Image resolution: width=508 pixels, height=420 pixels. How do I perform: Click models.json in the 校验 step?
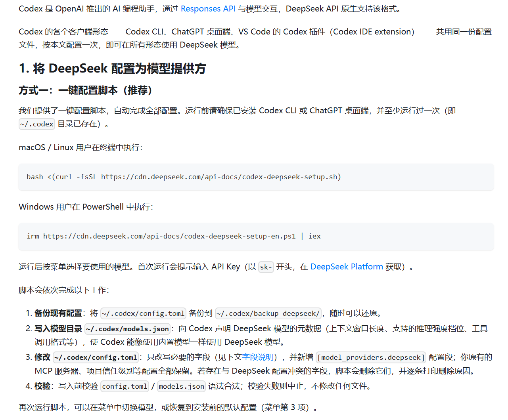(182, 386)
